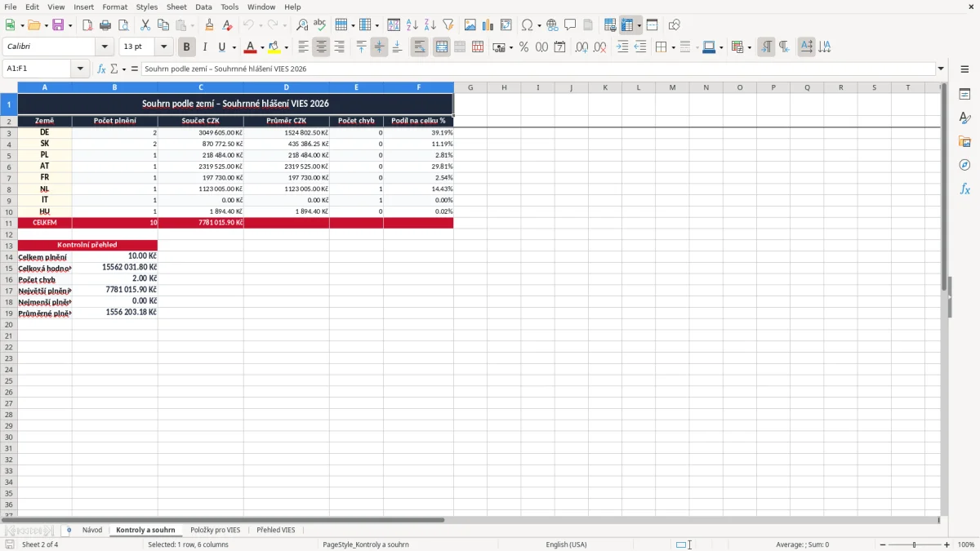Click Merge and Center Cells icon
The width and height of the screenshot is (980, 551).
coord(442,47)
